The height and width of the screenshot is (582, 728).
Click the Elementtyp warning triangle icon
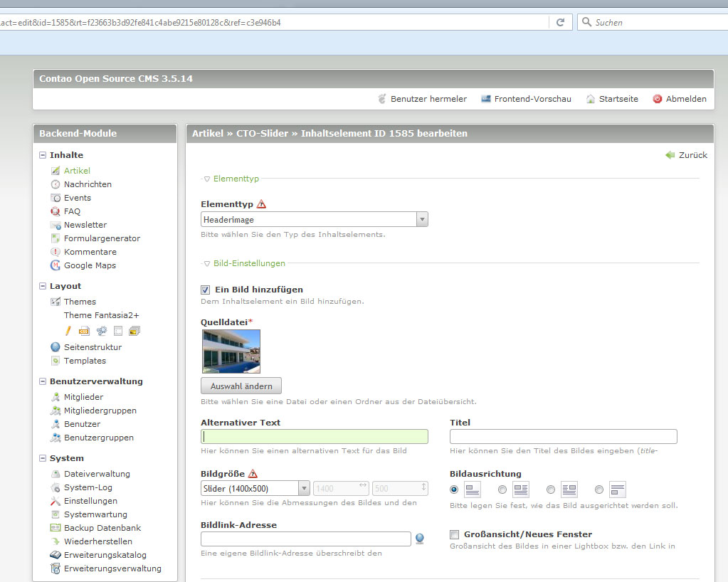[261, 204]
